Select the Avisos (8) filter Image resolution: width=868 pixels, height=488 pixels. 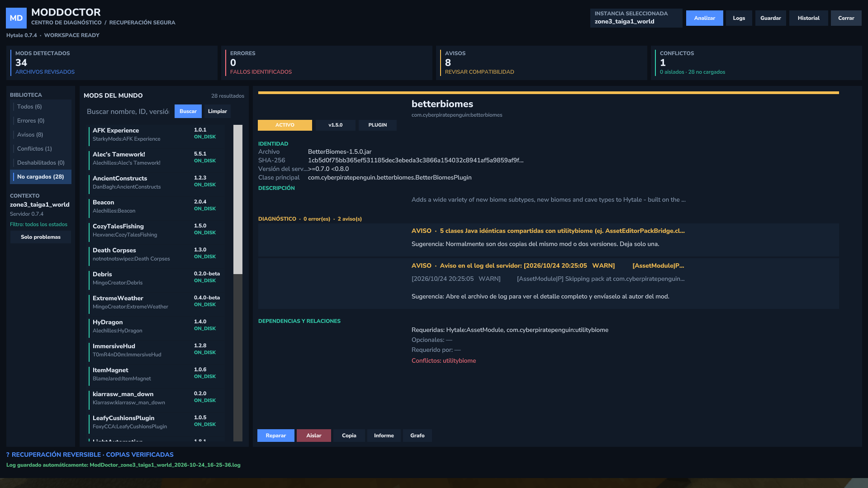41,135
